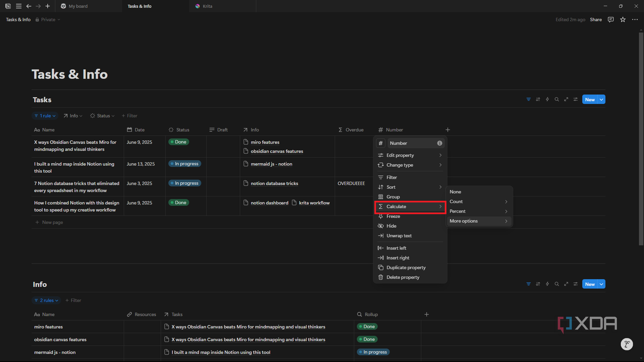Open the comments icon in the top bar

[x=611, y=20]
